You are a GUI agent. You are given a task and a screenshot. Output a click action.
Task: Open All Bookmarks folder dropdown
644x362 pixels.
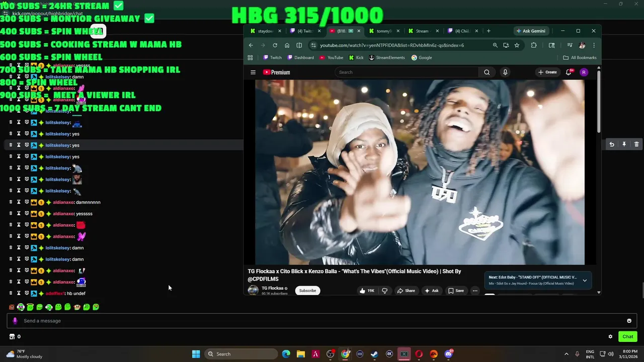pos(580,58)
